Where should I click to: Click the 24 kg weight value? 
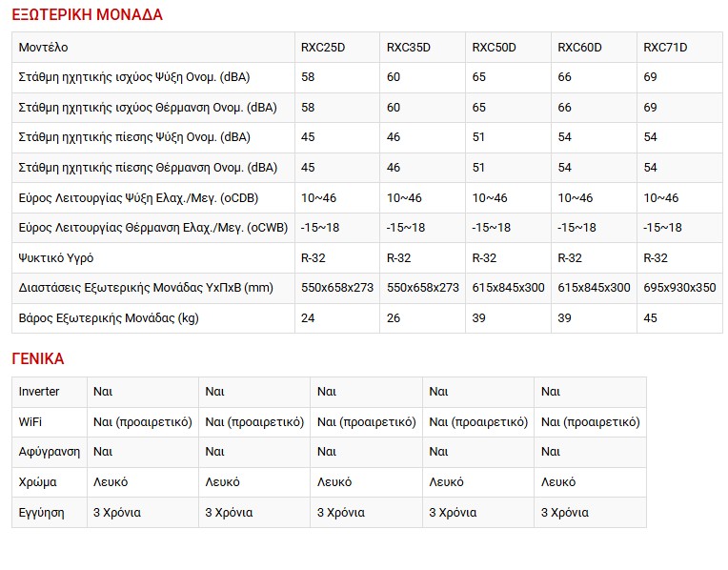pos(308,318)
